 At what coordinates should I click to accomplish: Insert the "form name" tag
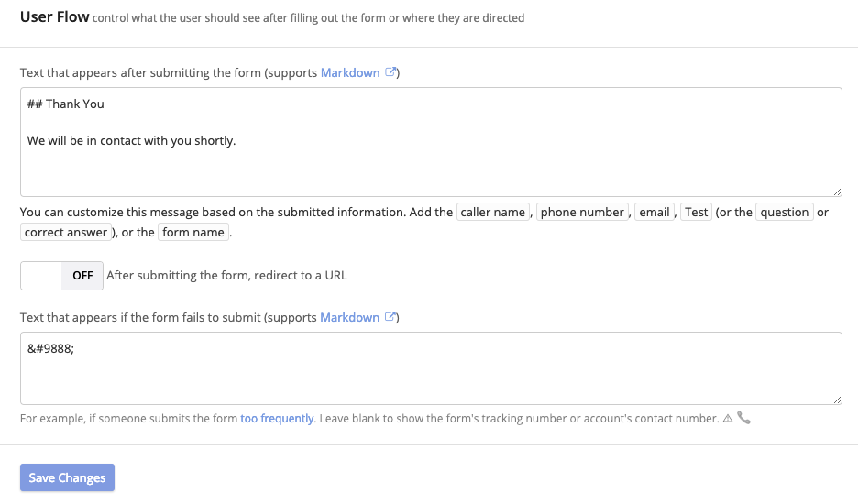[193, 232]
